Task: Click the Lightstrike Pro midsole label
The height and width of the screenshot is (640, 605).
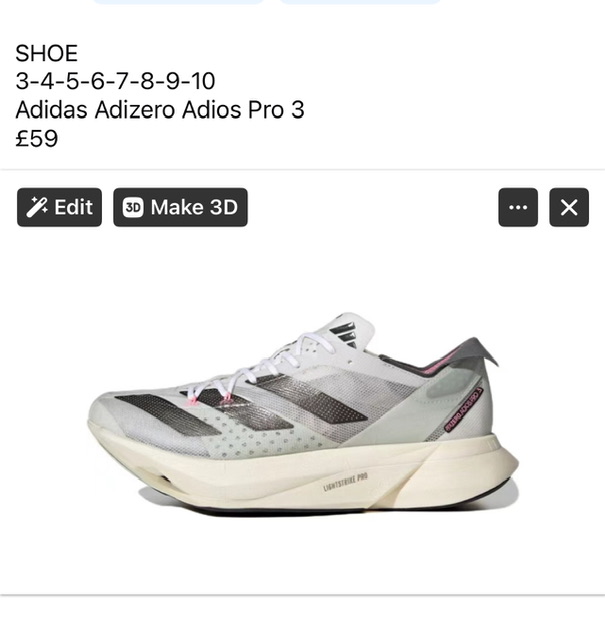Action: pyautogui.click(x=345, y=482)
